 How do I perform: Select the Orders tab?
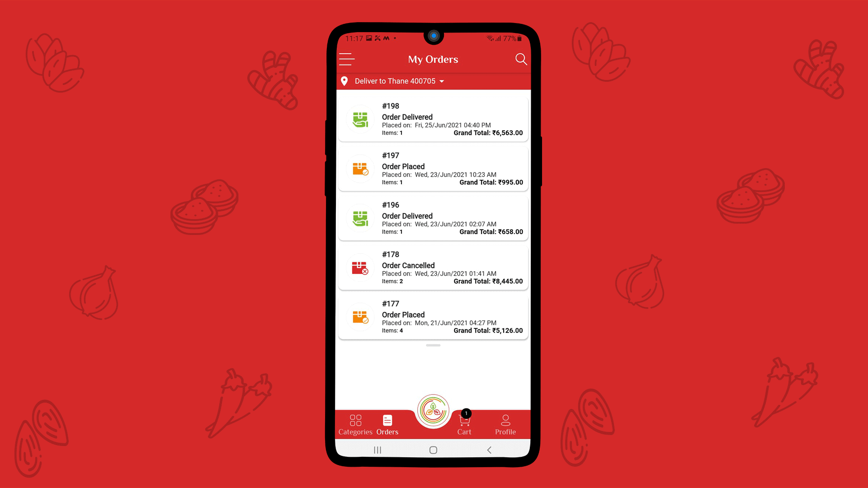click(x=387, y=424)
